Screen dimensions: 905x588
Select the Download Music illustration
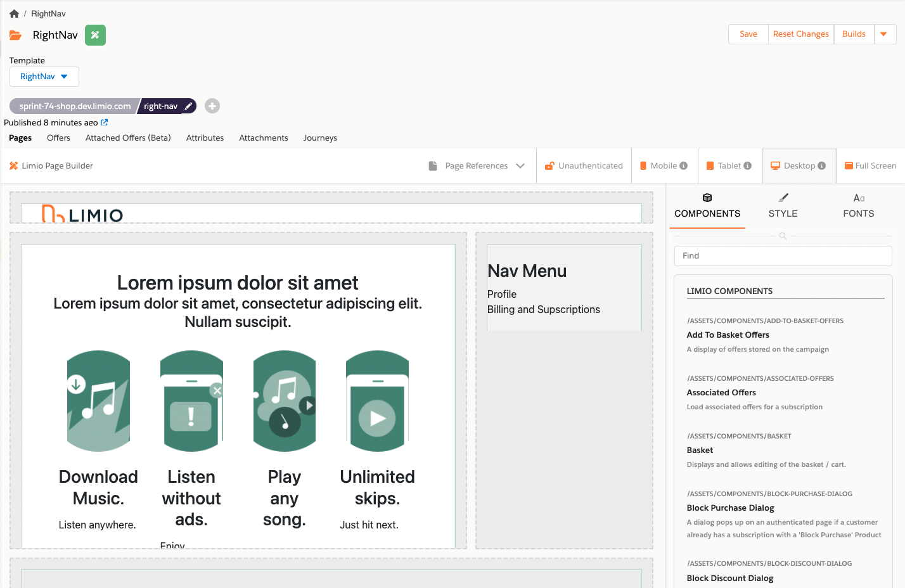click(x=98, y=401)
